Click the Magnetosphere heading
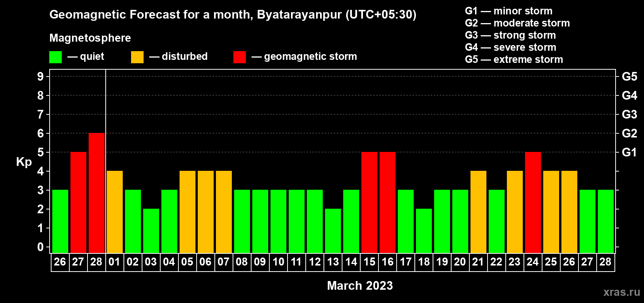The height and width of the screenshot is (303, 644). point(90,38)
